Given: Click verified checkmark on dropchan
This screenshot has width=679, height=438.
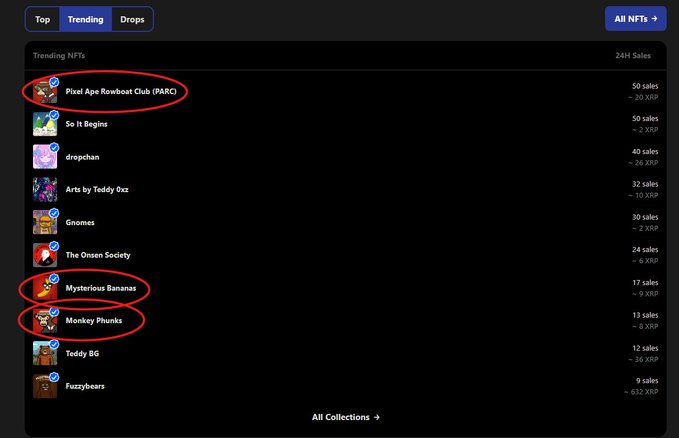Looking at the screenshot, I should click(54, 148).
